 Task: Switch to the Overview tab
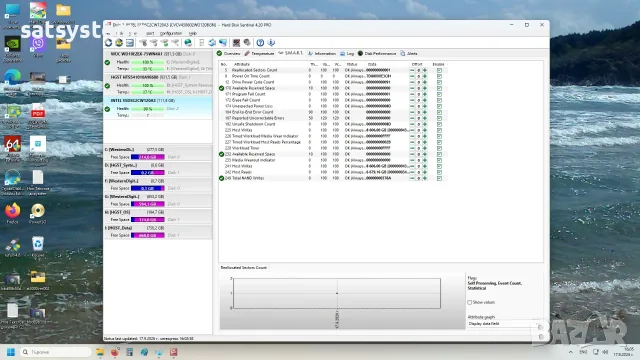[228, 53]
